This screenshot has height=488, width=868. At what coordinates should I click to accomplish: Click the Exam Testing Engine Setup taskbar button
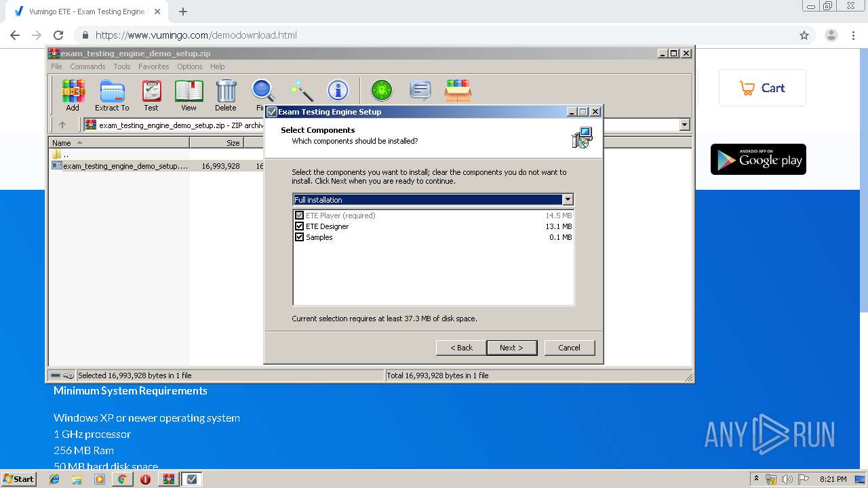point(192,479)
